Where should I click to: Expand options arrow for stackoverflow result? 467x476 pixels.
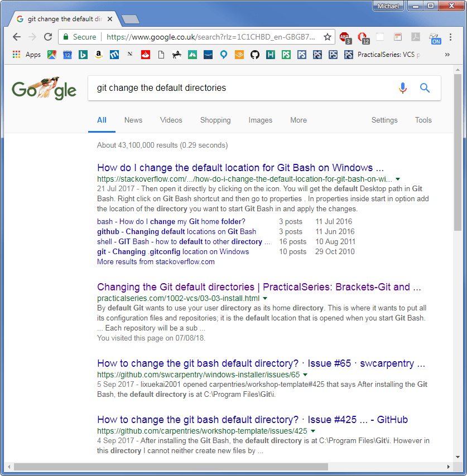coord(398,179)
